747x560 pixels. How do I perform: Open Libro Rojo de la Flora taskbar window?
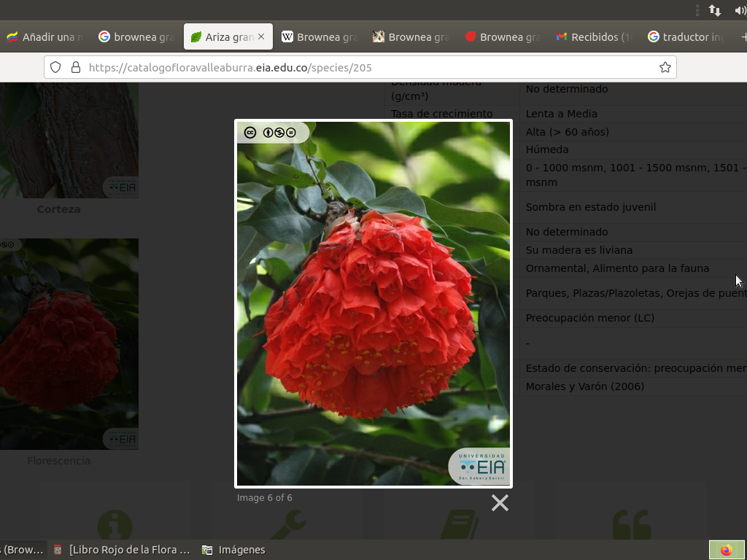[x=122, y=550]
